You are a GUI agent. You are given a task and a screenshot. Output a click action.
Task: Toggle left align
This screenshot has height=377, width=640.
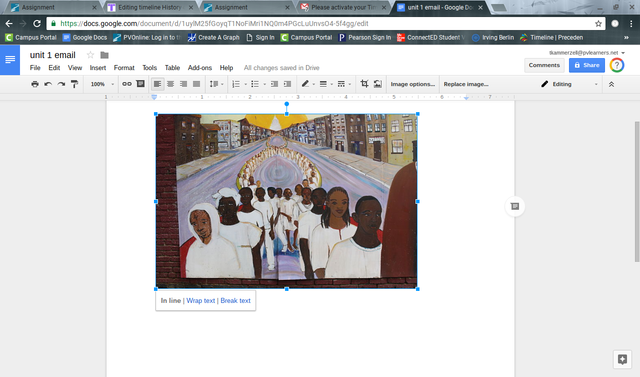click(x=157, y=84)
